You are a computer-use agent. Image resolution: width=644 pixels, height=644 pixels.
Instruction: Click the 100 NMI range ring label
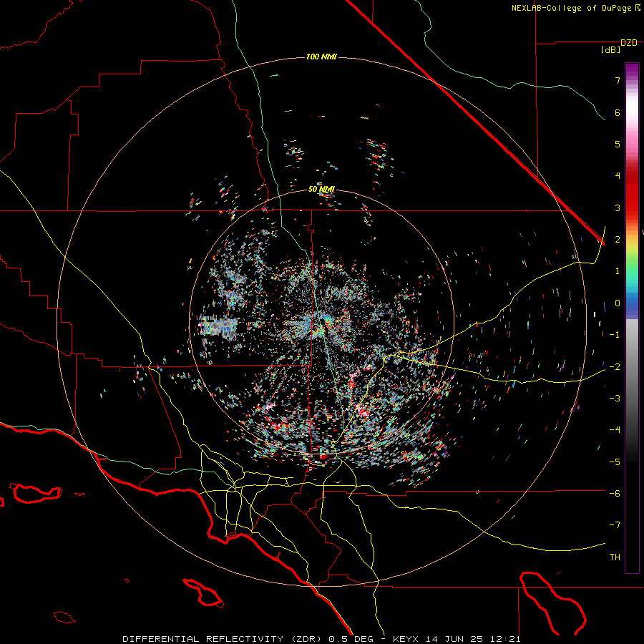(321, 57)
